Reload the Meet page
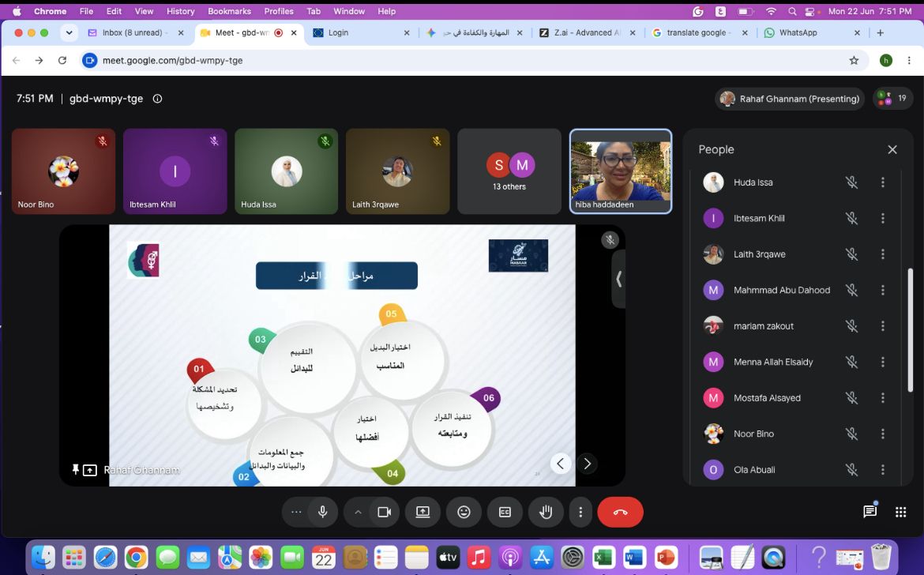The image size is (924, 575). [x=62, y=60]
